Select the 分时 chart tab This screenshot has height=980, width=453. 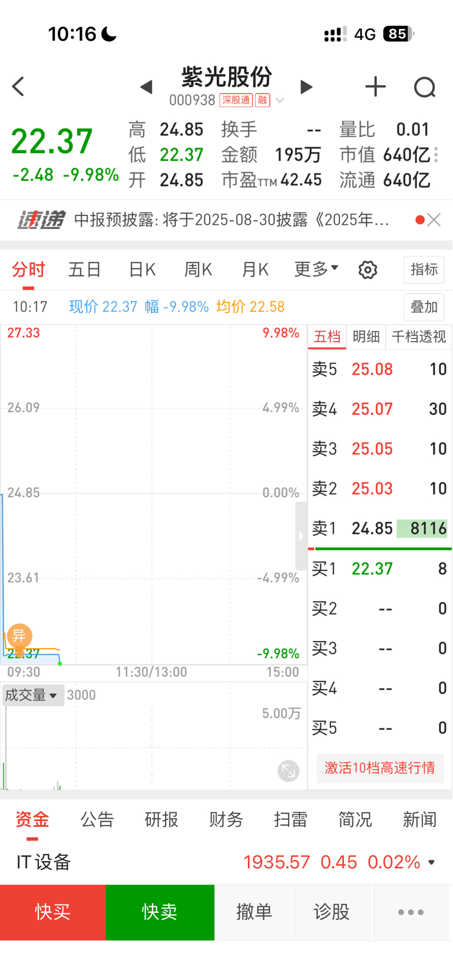pyautogui.click(x=28, y=270)
